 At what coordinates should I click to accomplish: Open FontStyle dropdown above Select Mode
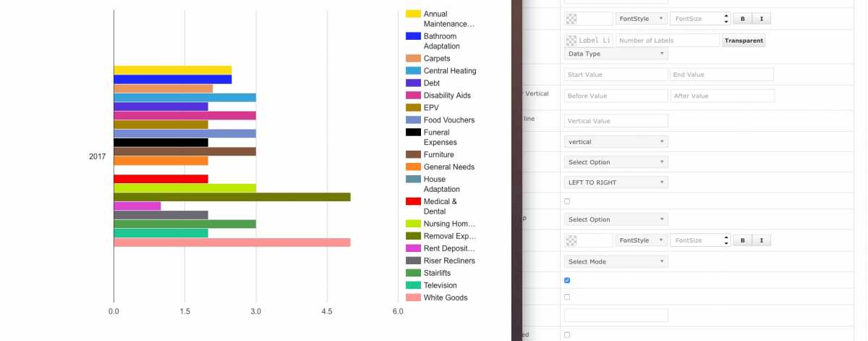642,240
